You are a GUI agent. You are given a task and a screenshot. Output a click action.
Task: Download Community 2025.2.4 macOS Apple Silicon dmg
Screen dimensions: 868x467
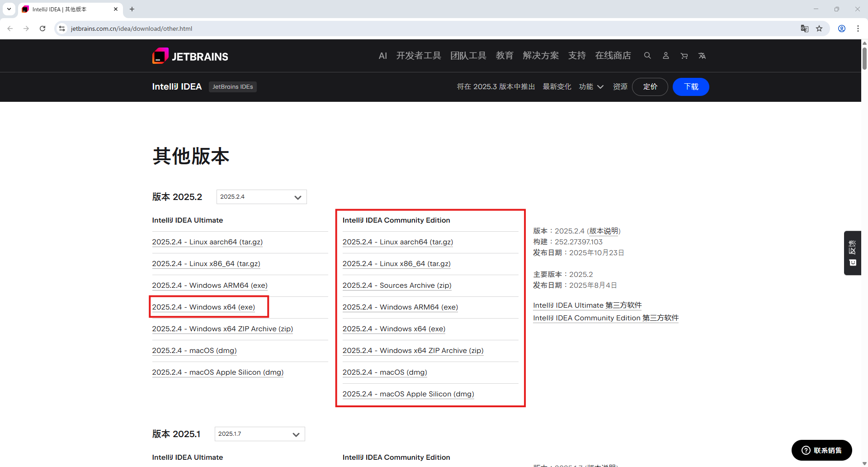pyautogui.click(x=408, y=394)
